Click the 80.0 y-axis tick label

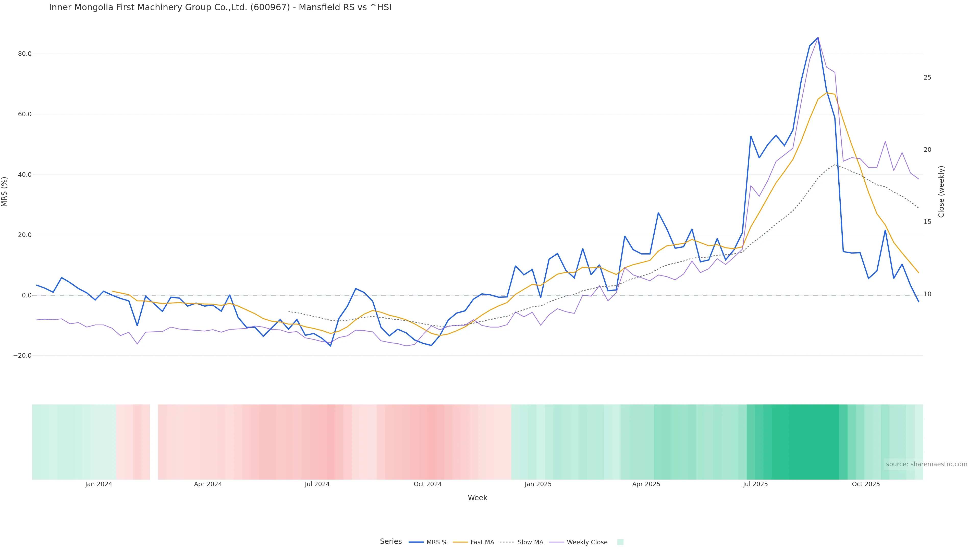click(25, 54)
